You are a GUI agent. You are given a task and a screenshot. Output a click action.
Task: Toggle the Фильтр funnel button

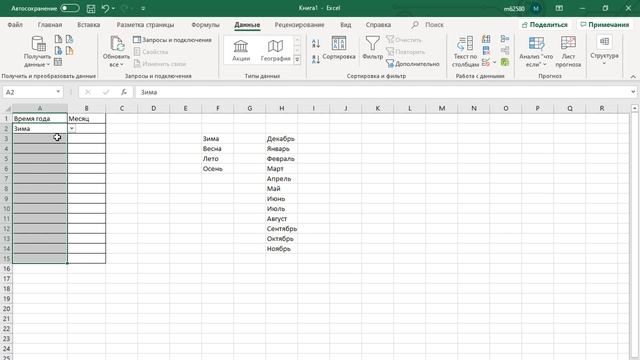click(x=372, y=48)
